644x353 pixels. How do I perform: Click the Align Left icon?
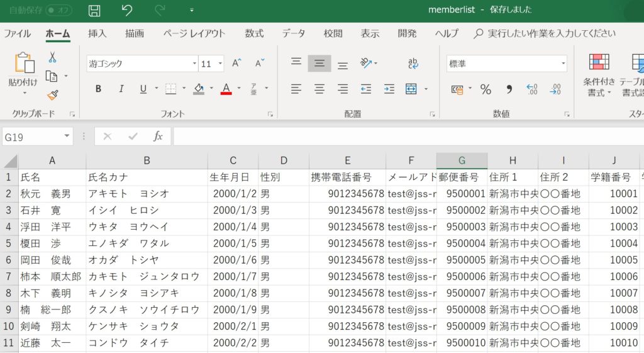coord(296,89)
